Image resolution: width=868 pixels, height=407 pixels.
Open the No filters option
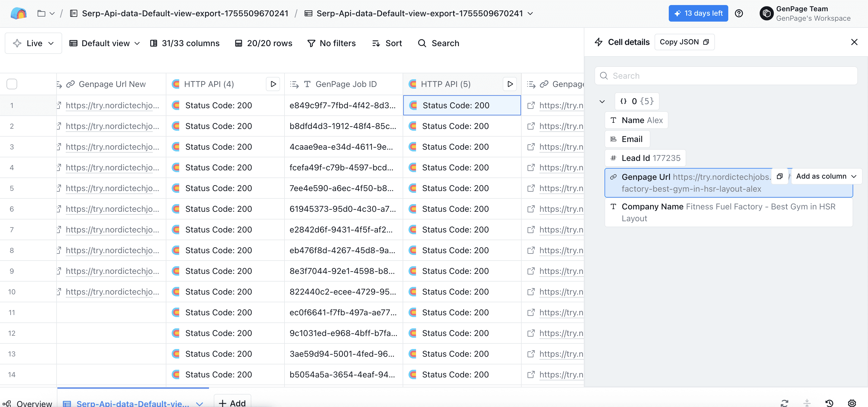pyautogui.click(x=332, y=43)
